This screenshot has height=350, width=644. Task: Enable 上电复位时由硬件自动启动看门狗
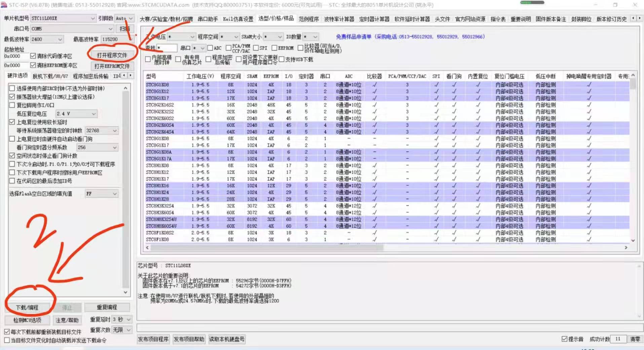pyautogui.click(x=12, y=139)
